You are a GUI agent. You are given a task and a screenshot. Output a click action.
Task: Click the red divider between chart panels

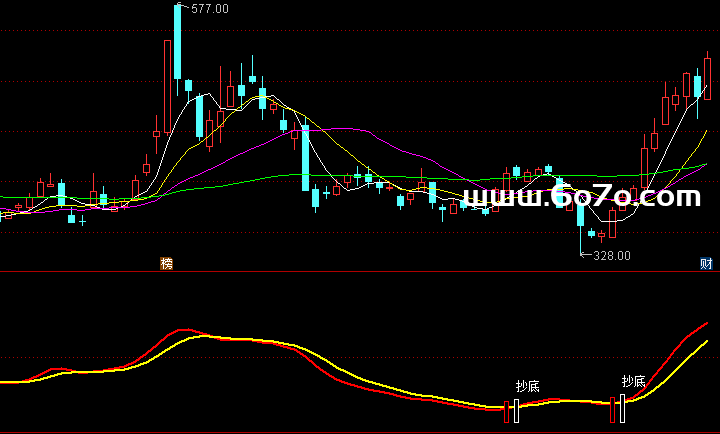(x=360, y=271)
